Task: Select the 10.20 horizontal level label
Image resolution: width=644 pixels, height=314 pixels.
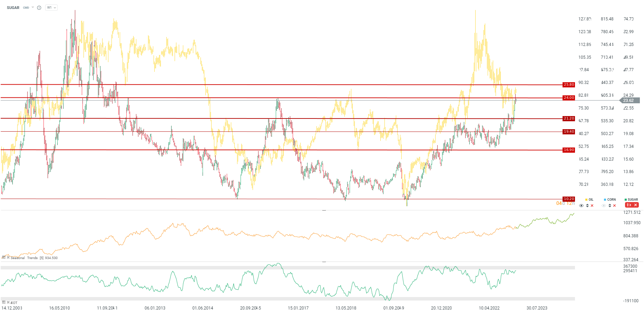Action: pyautogui.click(x=569, y=199)
